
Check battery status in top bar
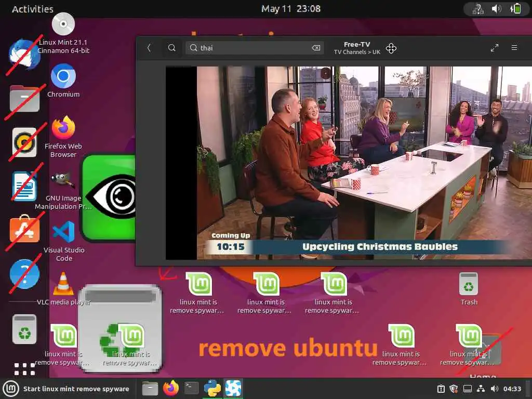click(x=516, y=8)
